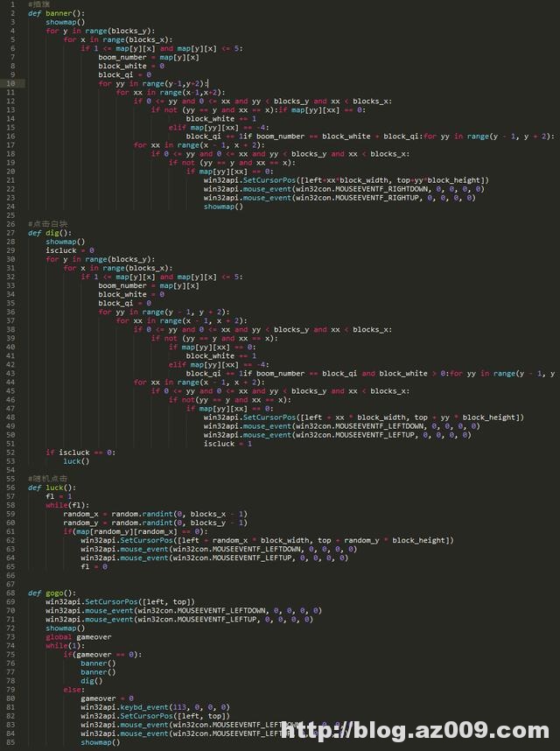
Task: Click the 'def gogo():' function definition
Action: pos(52,593)
